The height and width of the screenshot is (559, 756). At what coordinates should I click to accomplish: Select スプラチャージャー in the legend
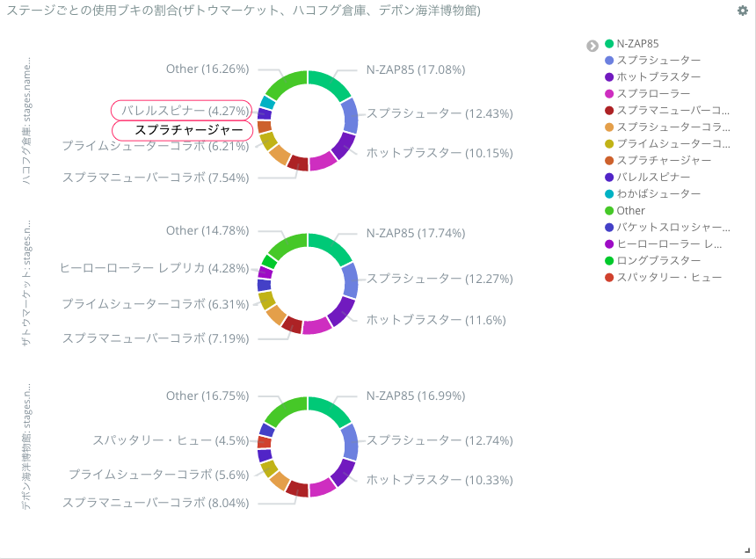tap(664, 161)
